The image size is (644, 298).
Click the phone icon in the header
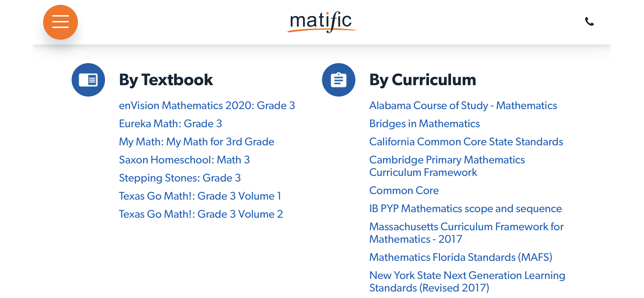coord(590,22)
